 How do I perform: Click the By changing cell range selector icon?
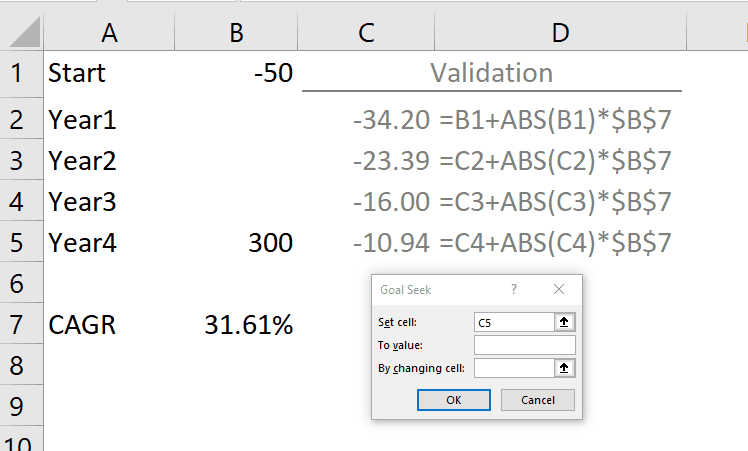(565, 368)
